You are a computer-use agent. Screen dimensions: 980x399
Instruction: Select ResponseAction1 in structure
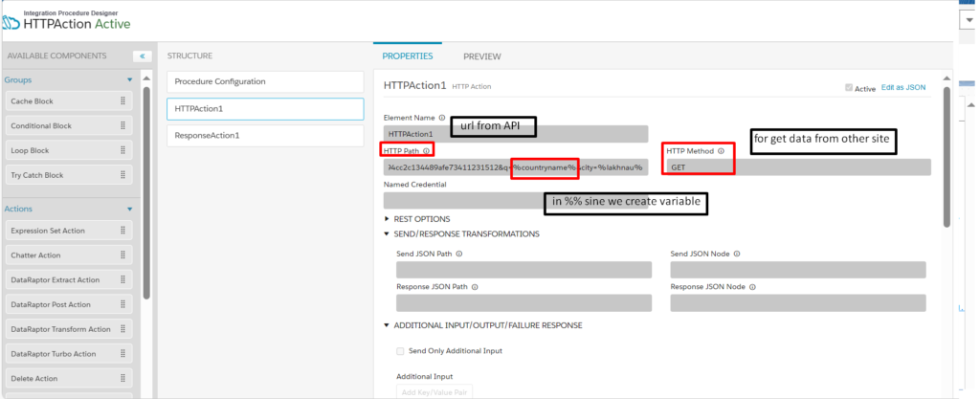pos(265,136)
